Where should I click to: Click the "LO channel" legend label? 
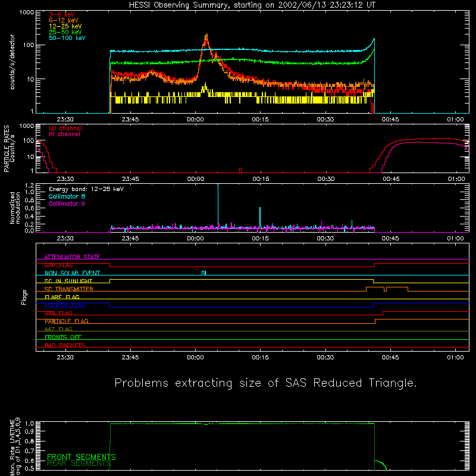65,128
